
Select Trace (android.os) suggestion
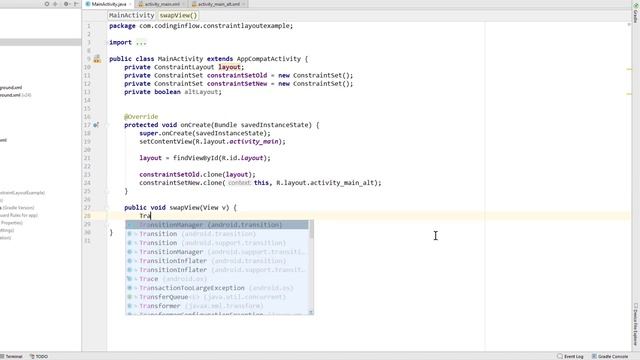tap(217, 279)
